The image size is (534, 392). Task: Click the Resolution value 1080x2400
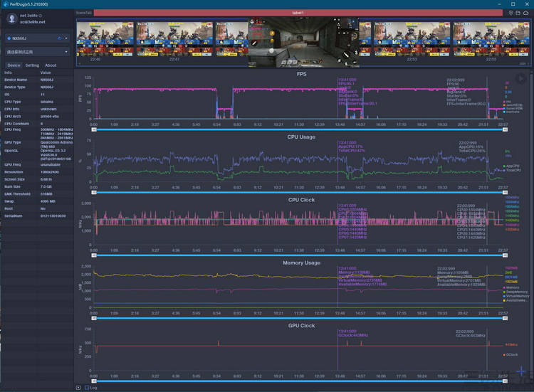50,172
